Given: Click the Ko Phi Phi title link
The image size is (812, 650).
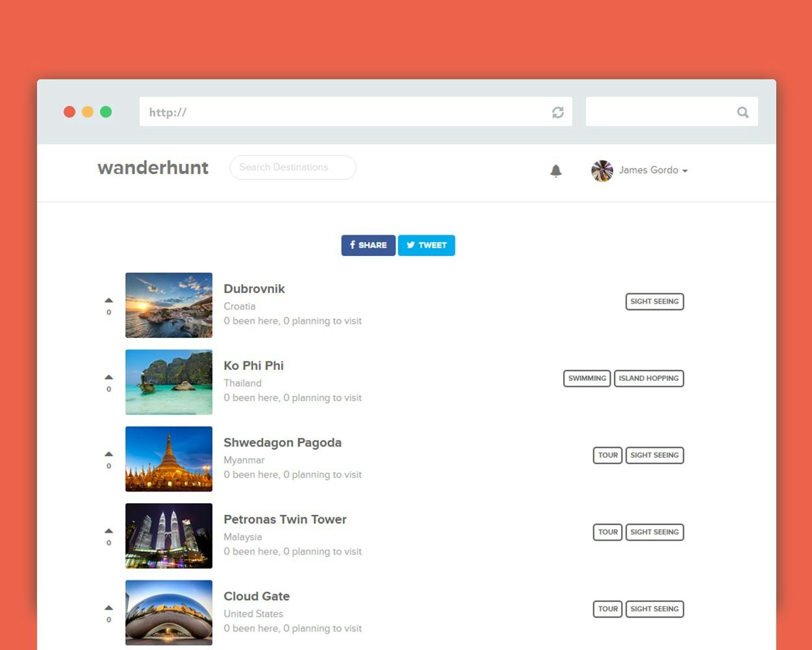Looking at the screenshot, I should (253, 365).
